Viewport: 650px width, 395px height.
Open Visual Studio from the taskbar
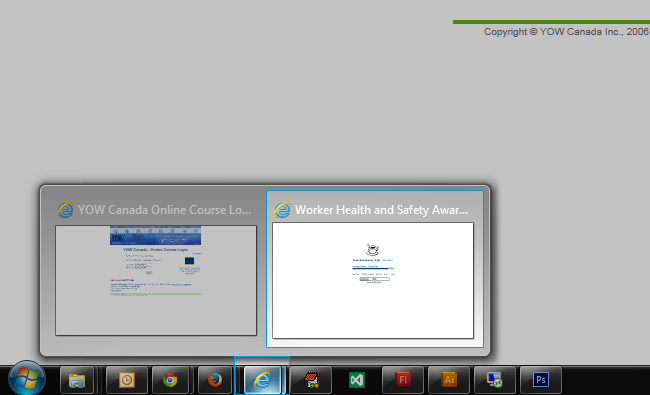[x=357, y=380]
